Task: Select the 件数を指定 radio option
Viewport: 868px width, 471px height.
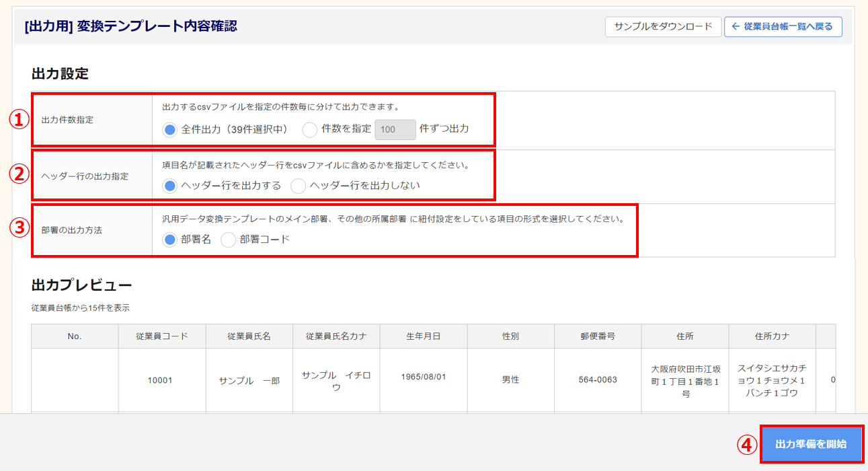Action: [x=309, y=129]
